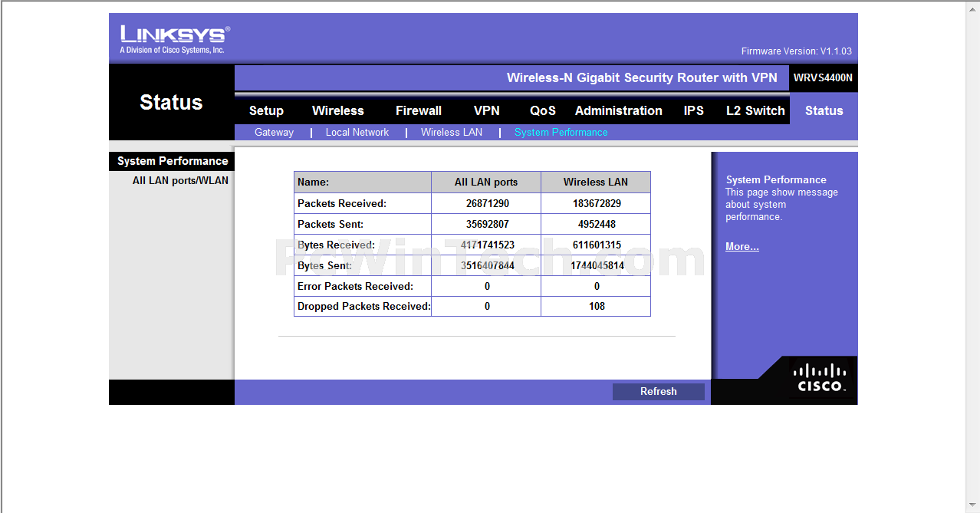Click the Name: header cell
The width and height of the screenshot is (980, 513).
click(x=363, y=182)
